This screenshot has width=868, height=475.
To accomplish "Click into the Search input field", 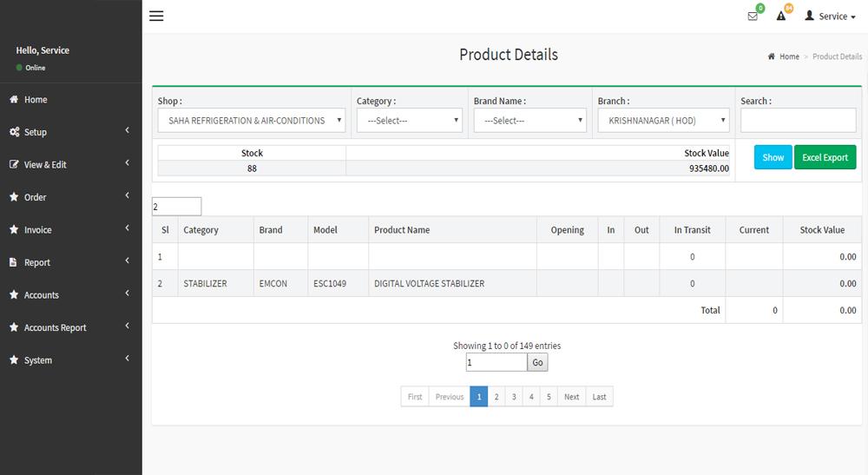I will pyautogui.click(x=799, y=120).
